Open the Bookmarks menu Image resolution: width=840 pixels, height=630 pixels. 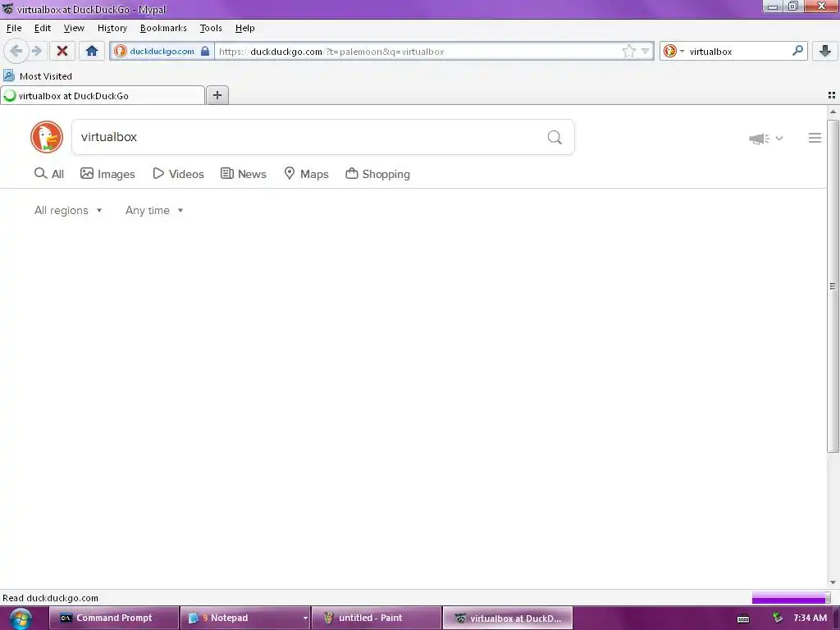(x=163, y=28)
